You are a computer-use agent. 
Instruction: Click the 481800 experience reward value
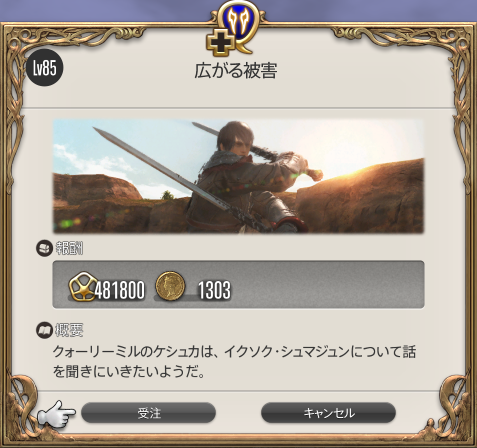(x=119, y=290)
